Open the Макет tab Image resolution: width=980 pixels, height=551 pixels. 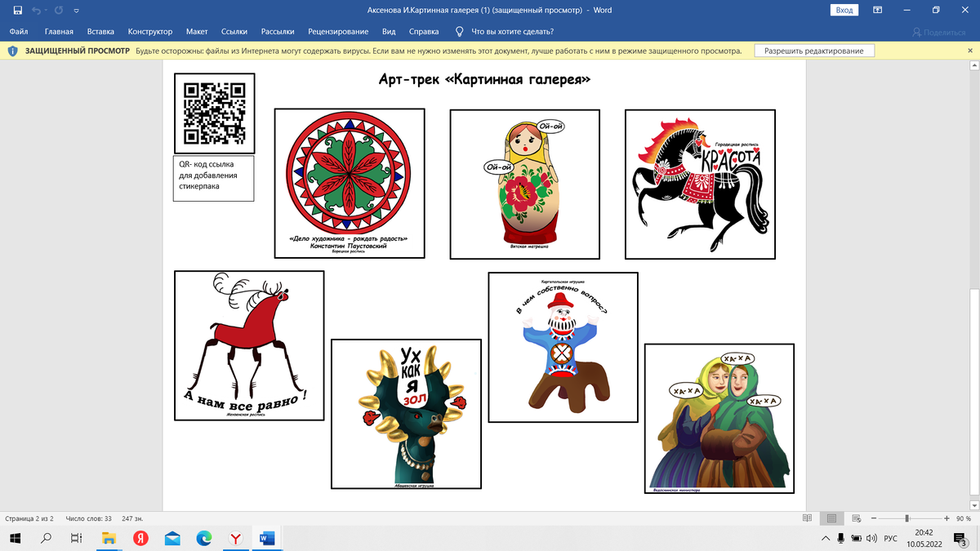click(197, 32)
